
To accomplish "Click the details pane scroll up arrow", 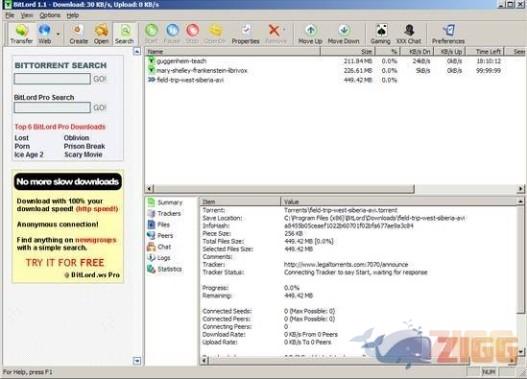I will (x=521, y=201).
